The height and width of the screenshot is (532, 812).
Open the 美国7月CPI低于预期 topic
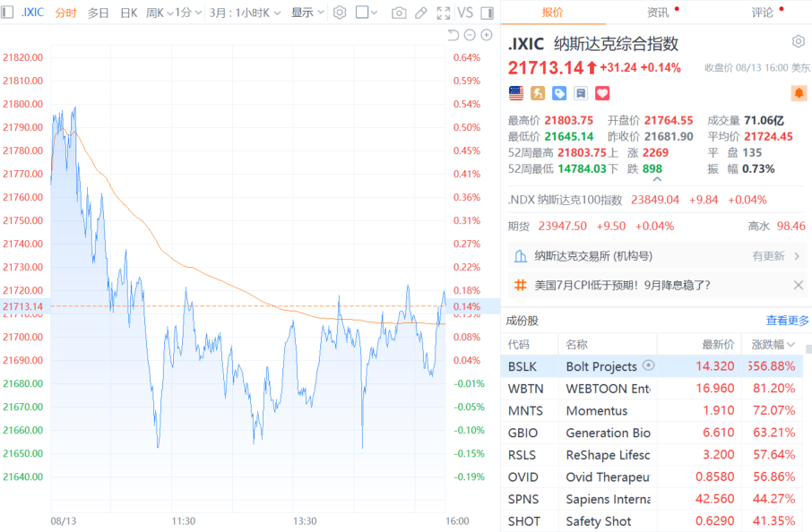point(622,285)
